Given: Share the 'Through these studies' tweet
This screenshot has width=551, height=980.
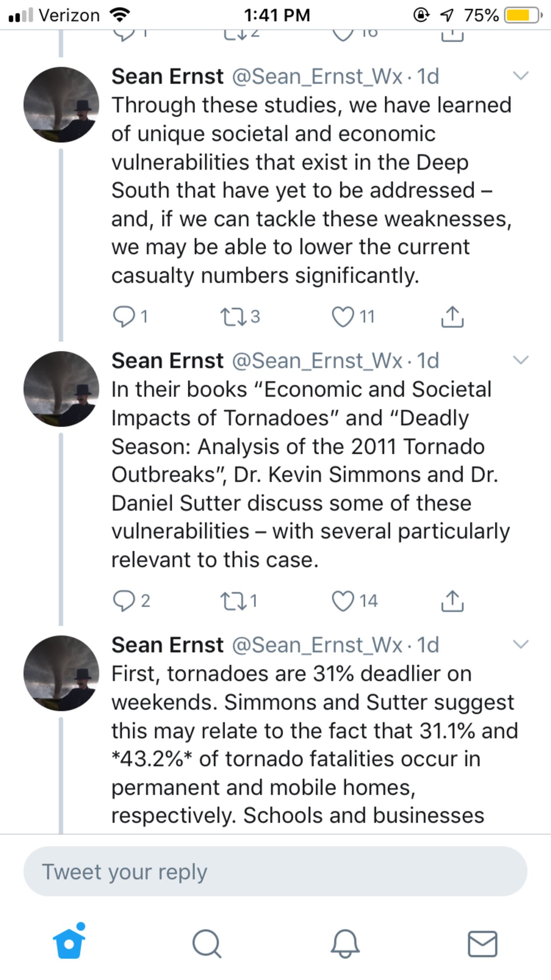Looking at the screenshot, I should click(x=452, y=317).
